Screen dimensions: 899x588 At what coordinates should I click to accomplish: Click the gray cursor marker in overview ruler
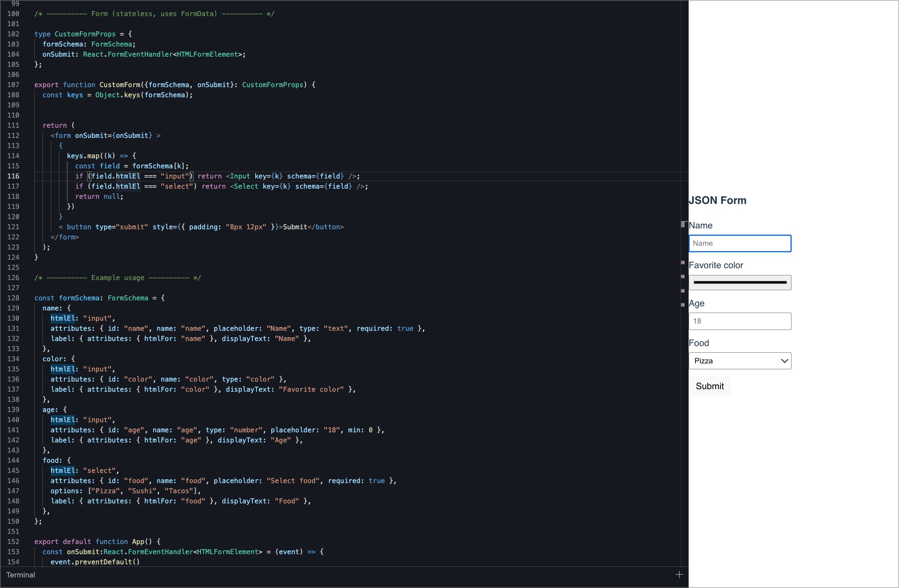pos(683,224)
